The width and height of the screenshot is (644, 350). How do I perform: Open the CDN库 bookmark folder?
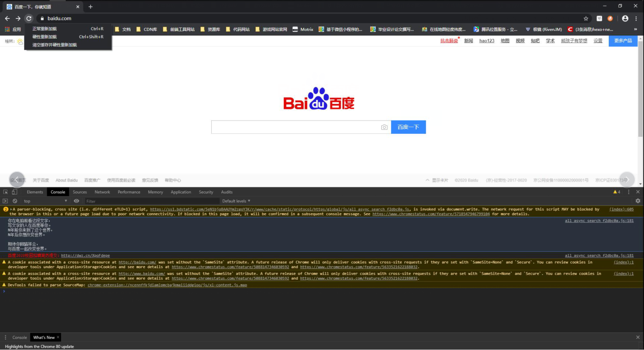point(147,29)
